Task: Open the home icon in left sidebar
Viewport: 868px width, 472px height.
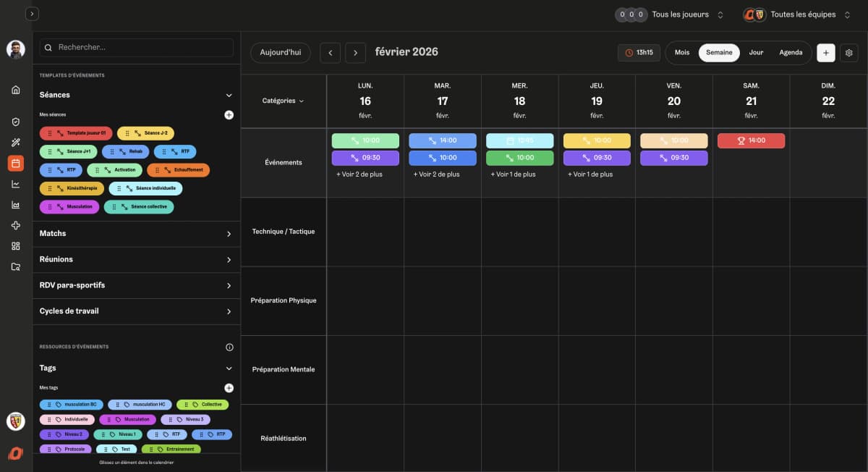Action: (16, 90)
